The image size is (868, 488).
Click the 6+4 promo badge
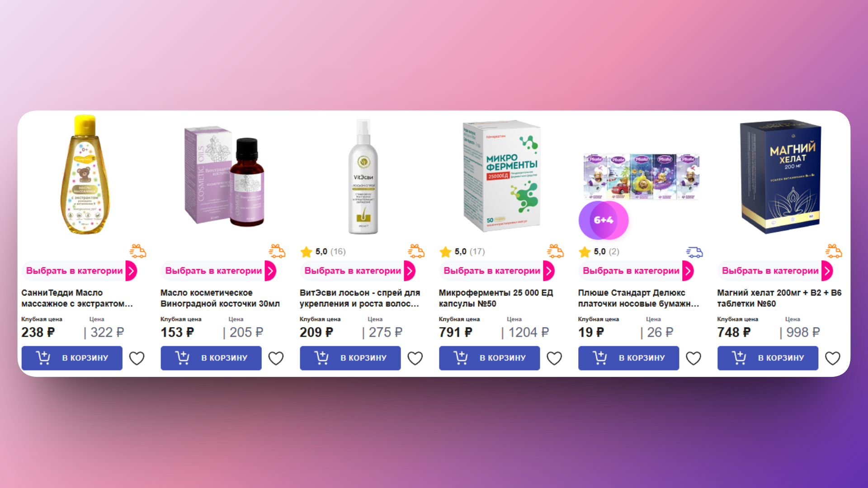coord(604,220)
